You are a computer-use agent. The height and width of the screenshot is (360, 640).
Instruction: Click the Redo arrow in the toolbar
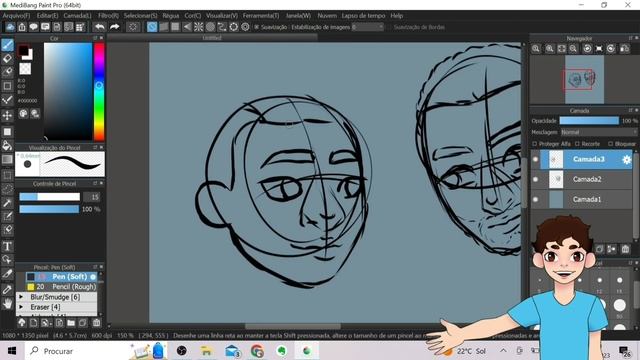[x=115, y=27]
